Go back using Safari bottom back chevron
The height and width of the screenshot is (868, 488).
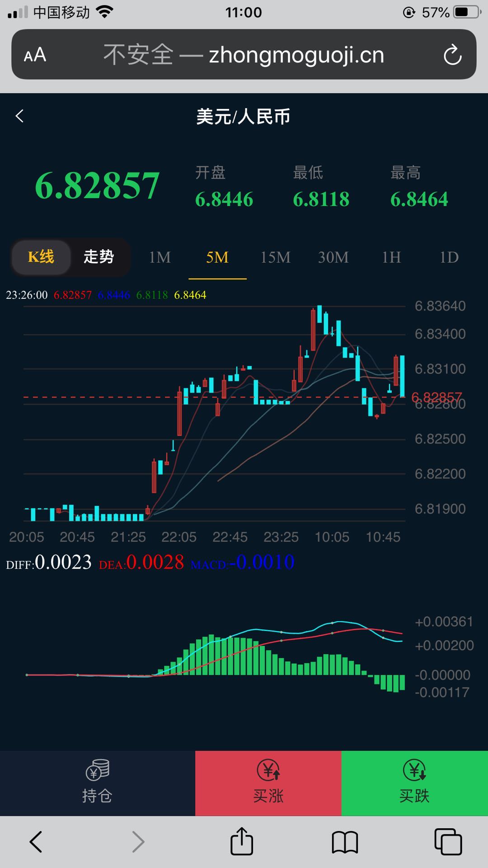pos(36,842)
